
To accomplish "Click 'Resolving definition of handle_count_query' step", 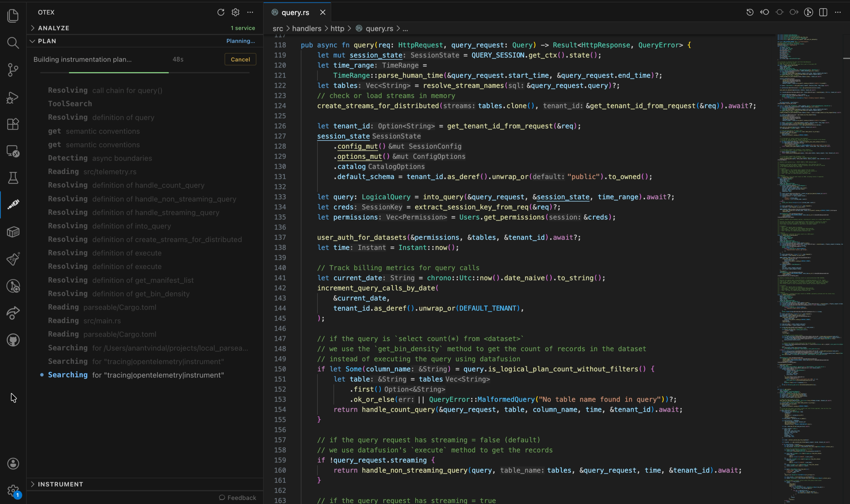I will (x=126, y=185).
